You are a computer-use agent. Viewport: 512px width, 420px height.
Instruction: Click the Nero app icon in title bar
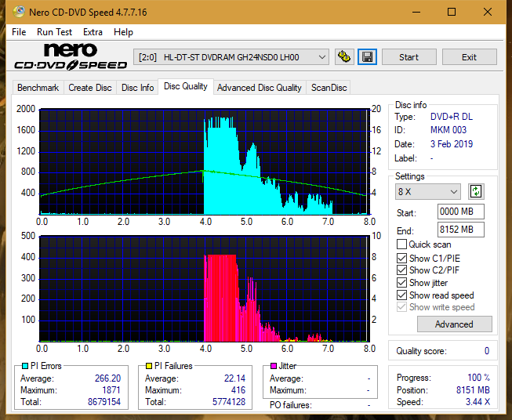(18, 12)
